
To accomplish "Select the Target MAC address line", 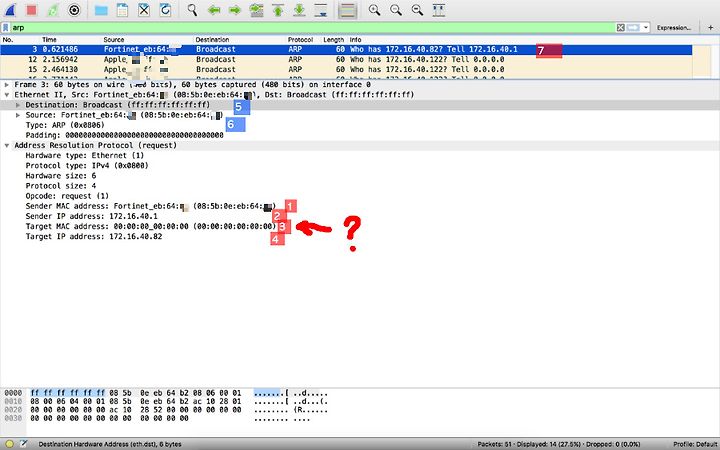I will pyautogui.click(x=151, y=226).
